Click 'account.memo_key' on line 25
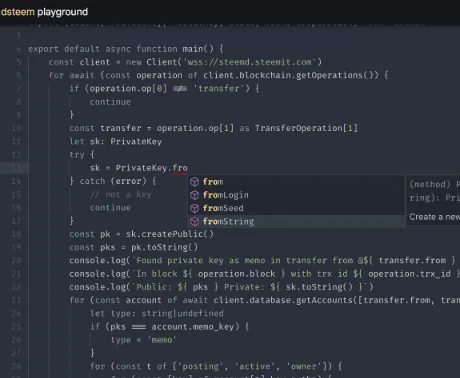The image size is (460, 378). click(193, 327)
